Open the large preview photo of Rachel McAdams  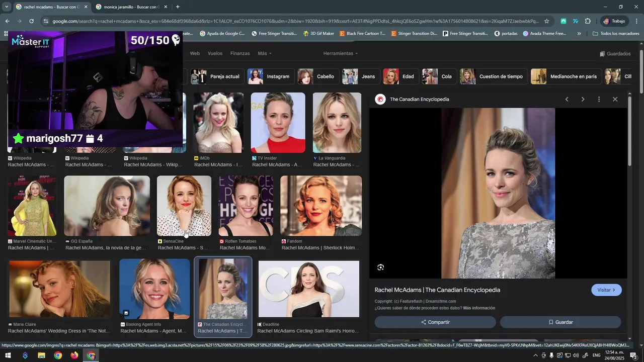point(498,193)
